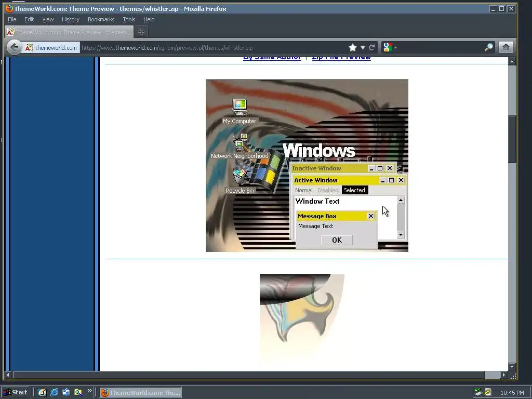This screenshot has width=532, height=399.
Task: Click the vertical scrollbar thumb
Action: click(x=512, y=139)
